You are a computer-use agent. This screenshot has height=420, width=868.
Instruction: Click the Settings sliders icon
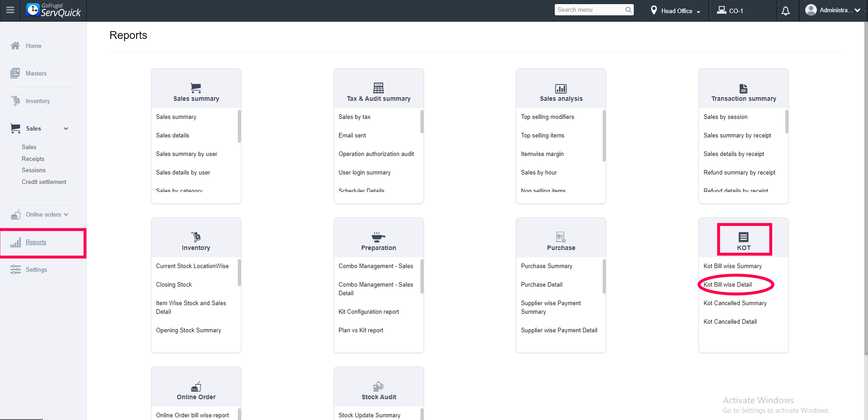coord(15,269)
